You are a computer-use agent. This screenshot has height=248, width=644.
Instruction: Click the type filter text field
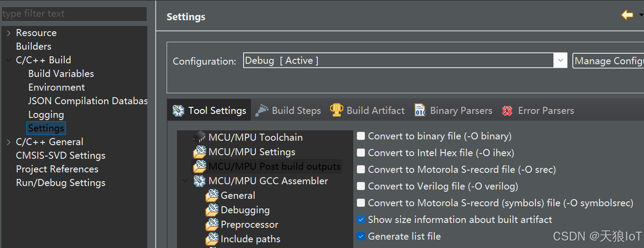[73, 14]
